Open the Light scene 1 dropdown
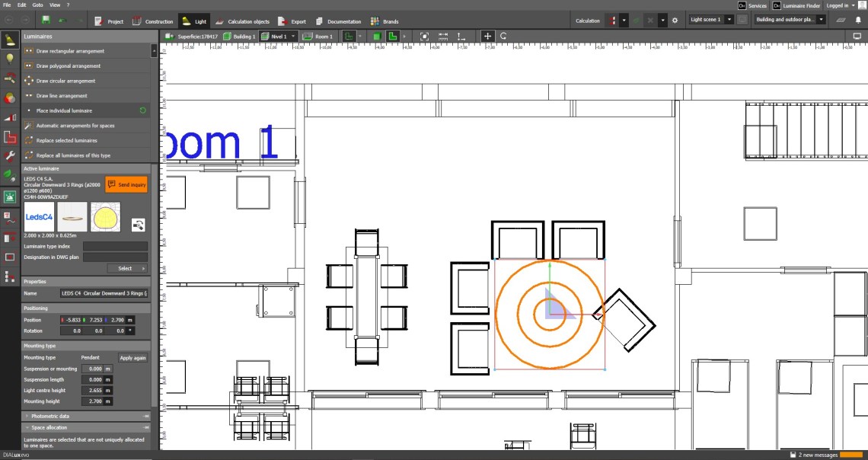The image size is (868, 460). (711, 19)
